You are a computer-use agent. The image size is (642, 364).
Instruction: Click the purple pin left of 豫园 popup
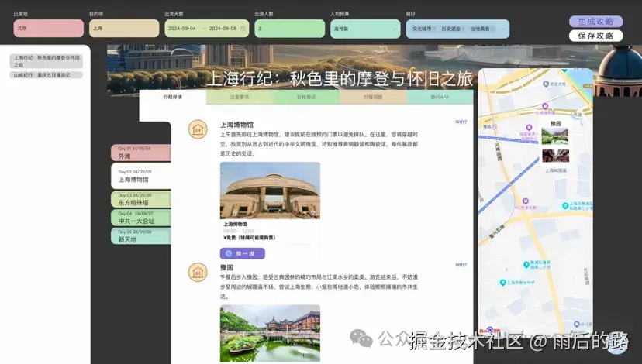point(529,128)
